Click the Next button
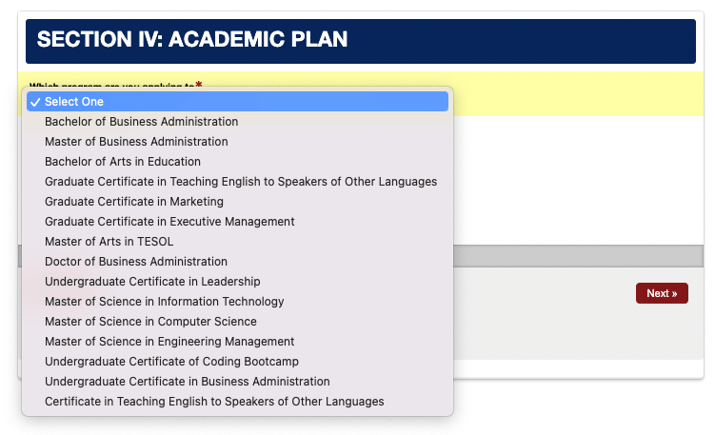This screenshot has height=435, width=715. click(x=662, y=293)
